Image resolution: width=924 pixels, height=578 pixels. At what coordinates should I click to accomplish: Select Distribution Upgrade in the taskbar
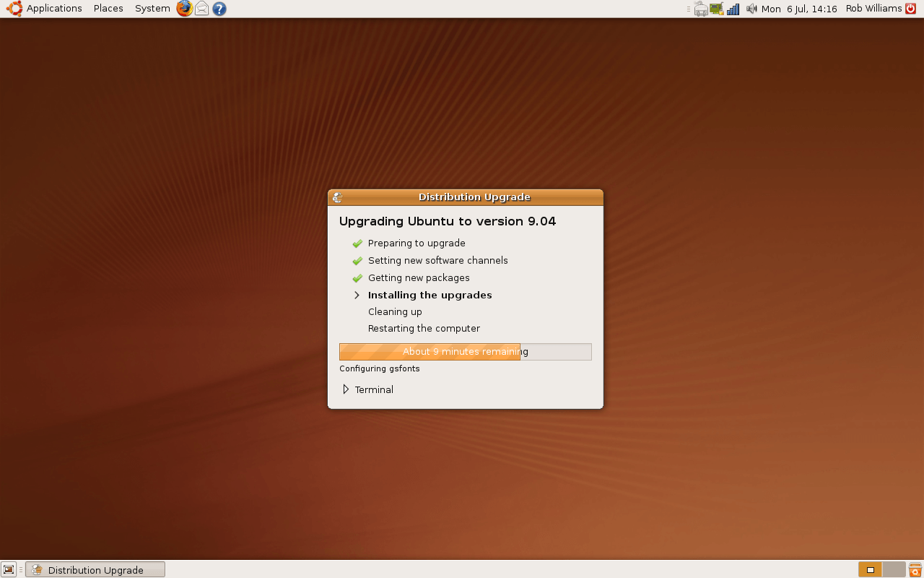95,570
